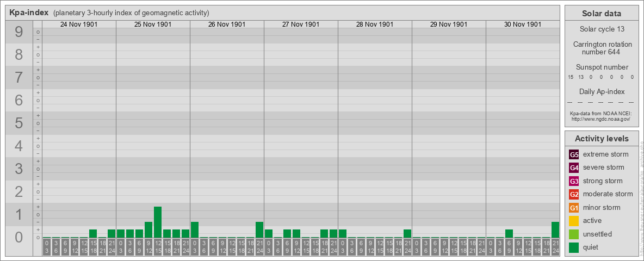Click the 'Solar cycle 13' text

(x=602, y=29)
